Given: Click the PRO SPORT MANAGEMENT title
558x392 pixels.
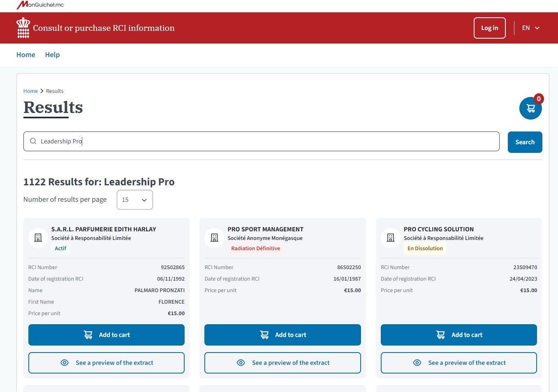Looking at the screenshot, I should (x=266, y=229).
